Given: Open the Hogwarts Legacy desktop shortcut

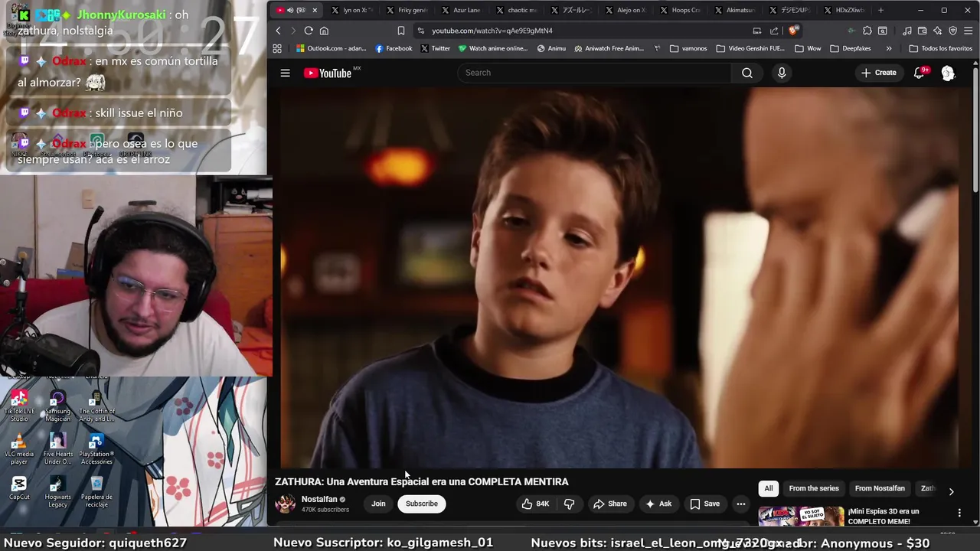Looking at the screenshot, I should coord(57,492).
